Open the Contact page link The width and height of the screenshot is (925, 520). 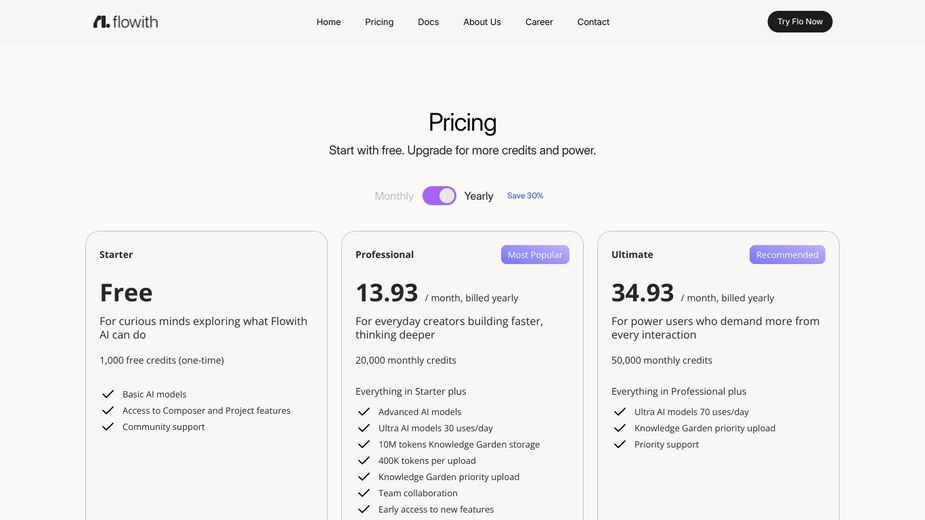(x=593, y=22)
